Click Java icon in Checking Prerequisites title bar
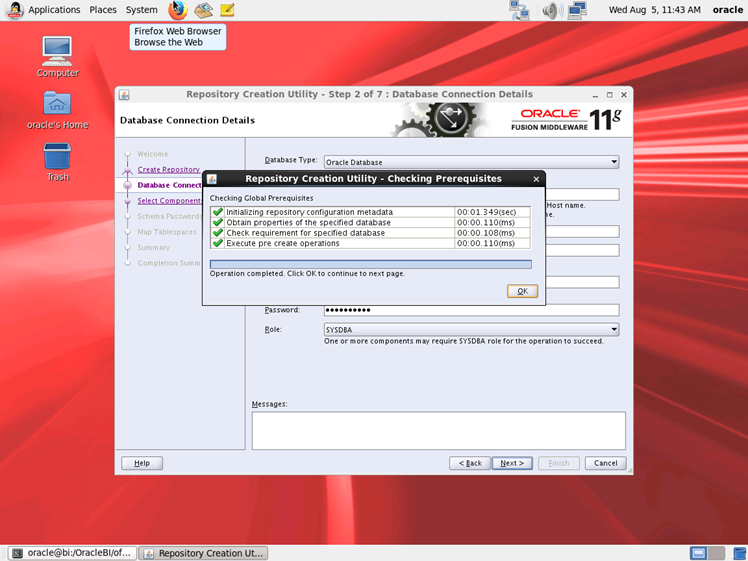Viewport: 748px width, 561px height. (x=212, y=179)
